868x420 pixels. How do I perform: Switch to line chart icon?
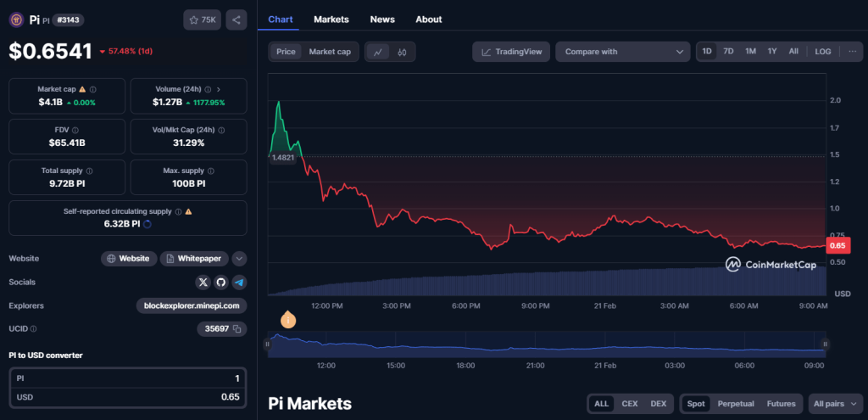378,52
